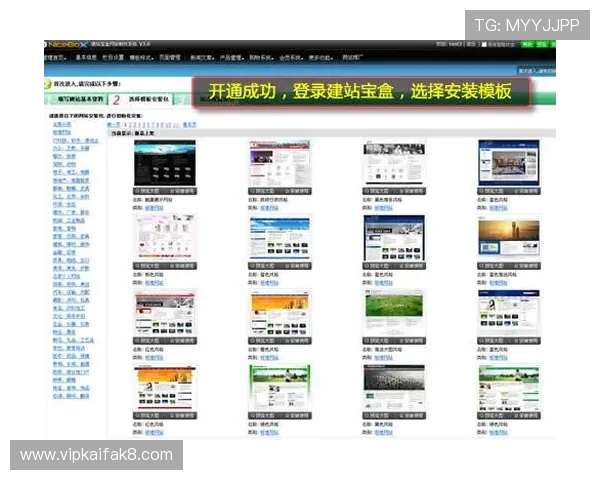Toggle the save-login-state checkbox in header
Image resolution: width=600 pixels, height=480 pixels.
click(x=484, y=44)
